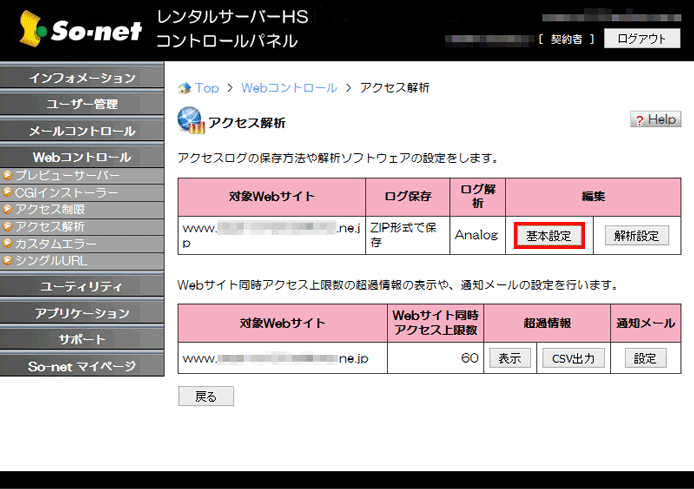The width and height of the screenshot is (694, 489).
Task: Open the Help button
Action: click(x=655, y=120)
